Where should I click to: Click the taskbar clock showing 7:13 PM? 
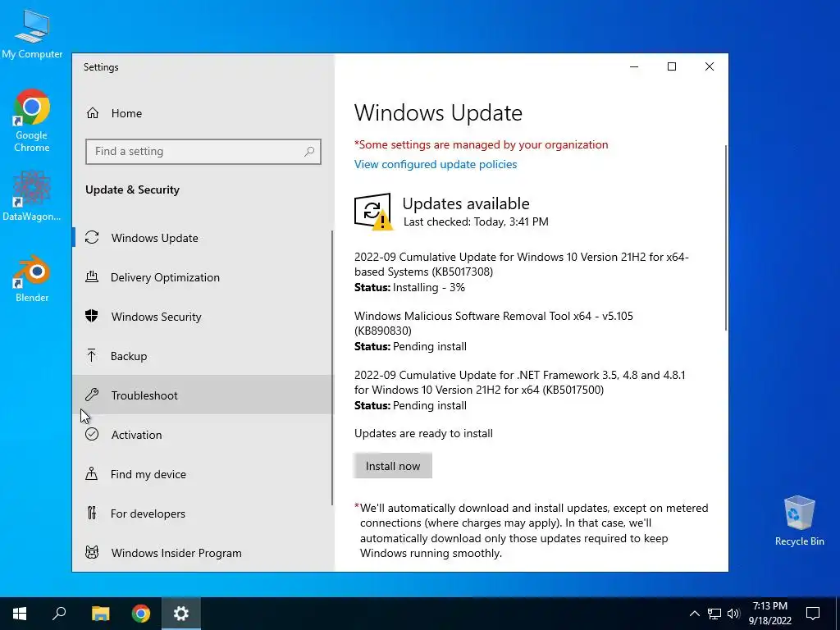tap(769, 614)
